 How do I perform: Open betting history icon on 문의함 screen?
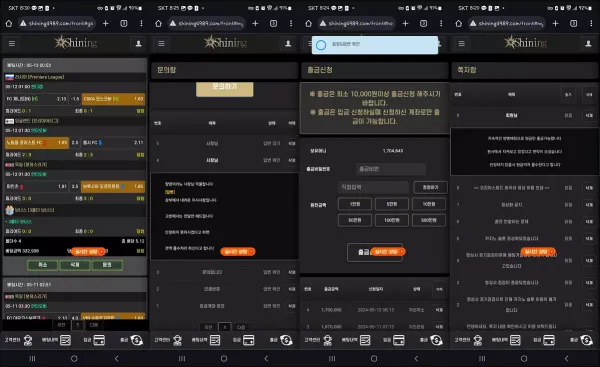point(215,340)
